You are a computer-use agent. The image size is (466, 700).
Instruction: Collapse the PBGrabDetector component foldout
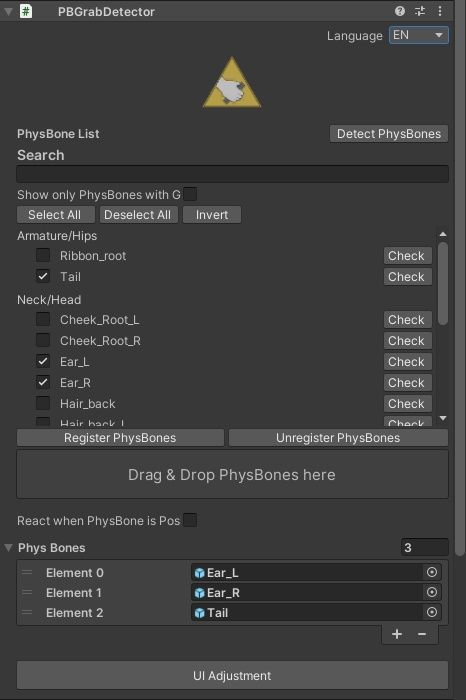click(x=8, y=12)
